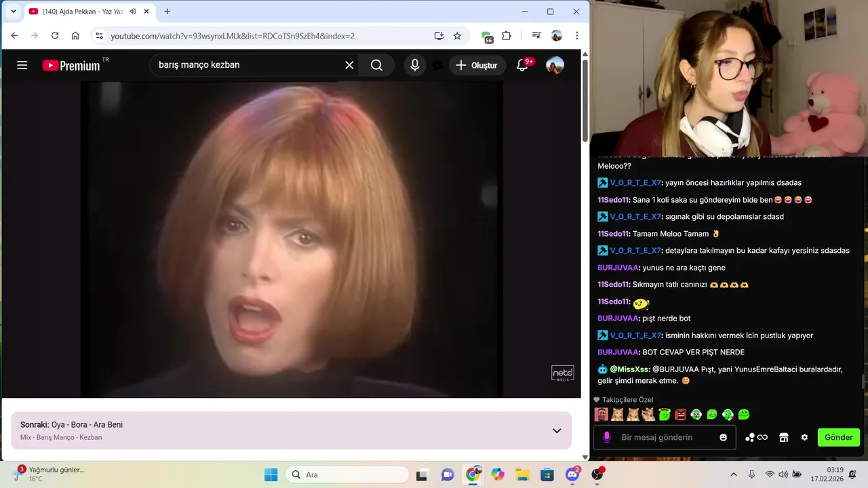Pick the green halo angel emote
The image size is (868, 488).
click(665, 414)
